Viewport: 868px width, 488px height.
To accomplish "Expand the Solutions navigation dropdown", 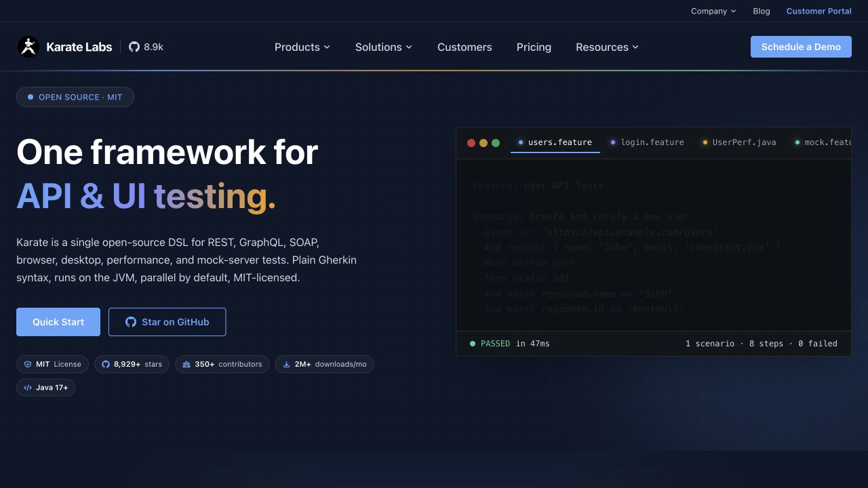I will click(x=384, y=47).
